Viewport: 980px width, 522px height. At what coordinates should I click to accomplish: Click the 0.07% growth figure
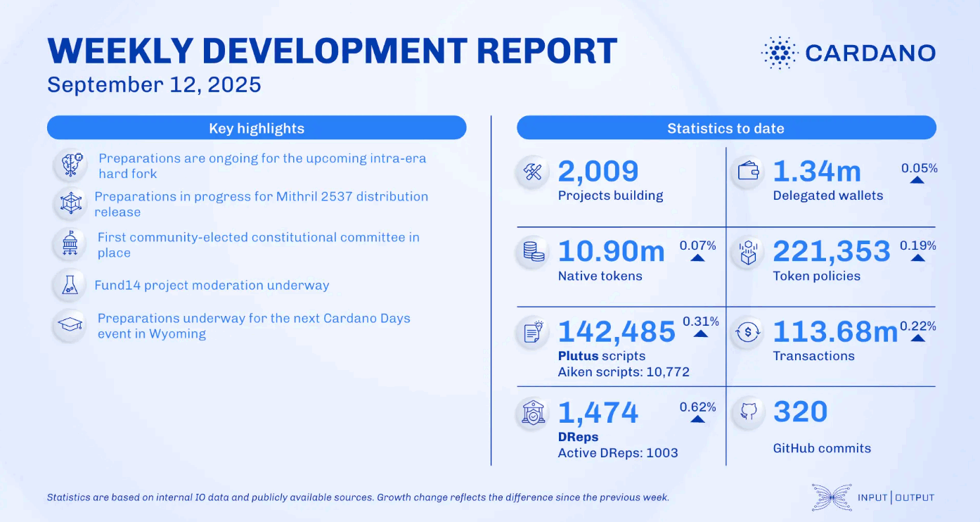point(697,246)
